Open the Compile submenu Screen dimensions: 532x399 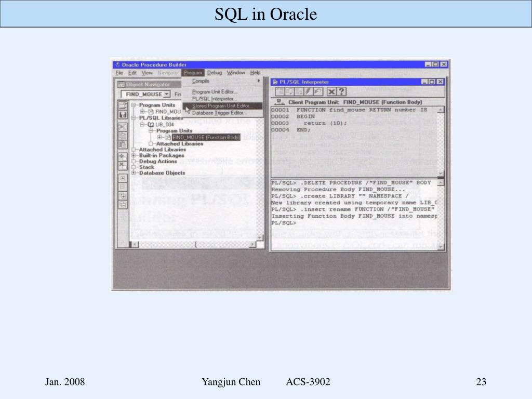tap(222, 81)
